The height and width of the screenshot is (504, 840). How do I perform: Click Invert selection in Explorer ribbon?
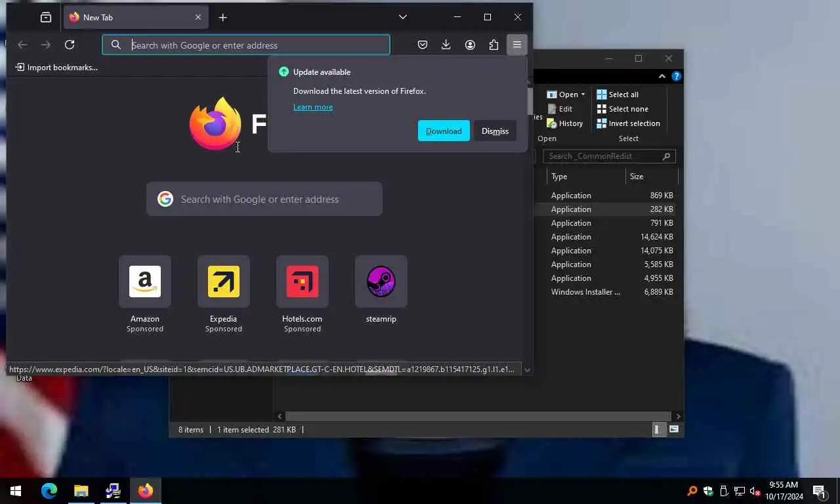tap(629, 123)
